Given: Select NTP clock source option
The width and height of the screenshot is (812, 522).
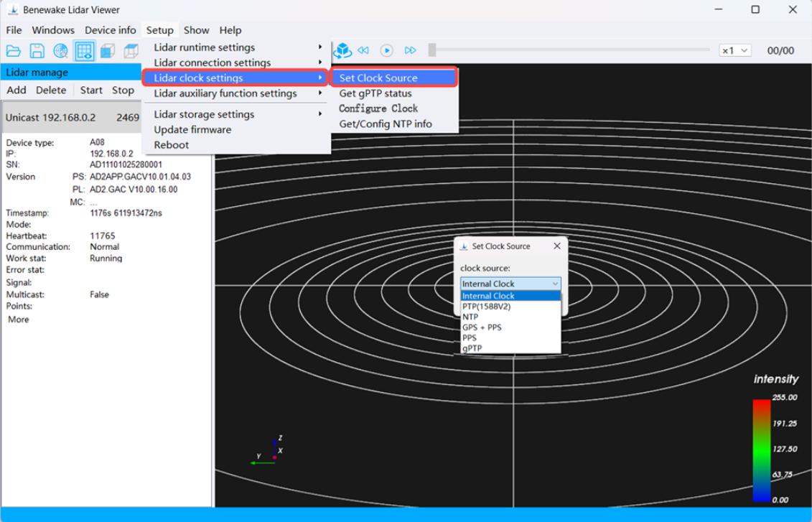Looking at the screenshot, I should (510, 317).
